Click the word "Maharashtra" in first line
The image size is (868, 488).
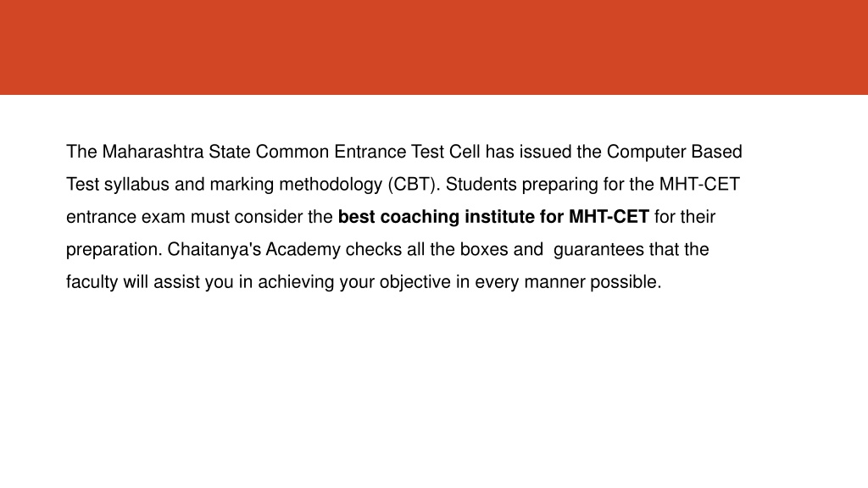[153, 152]
